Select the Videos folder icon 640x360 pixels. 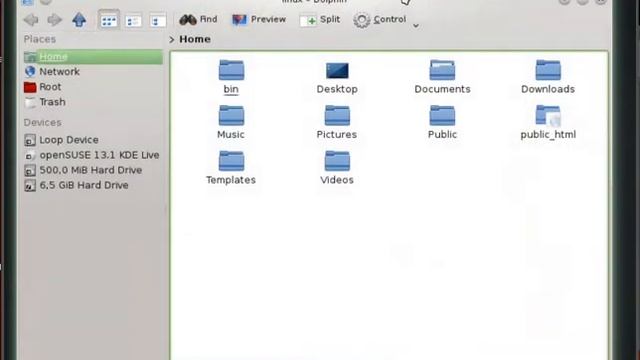337,161
